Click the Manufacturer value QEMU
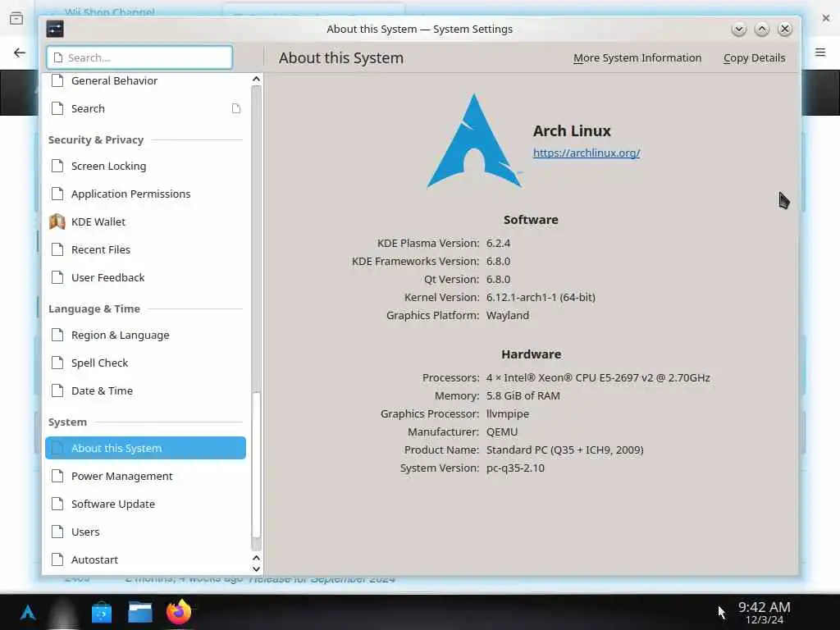Viewport: 840px width, 630px height. (x=502, y=431)
